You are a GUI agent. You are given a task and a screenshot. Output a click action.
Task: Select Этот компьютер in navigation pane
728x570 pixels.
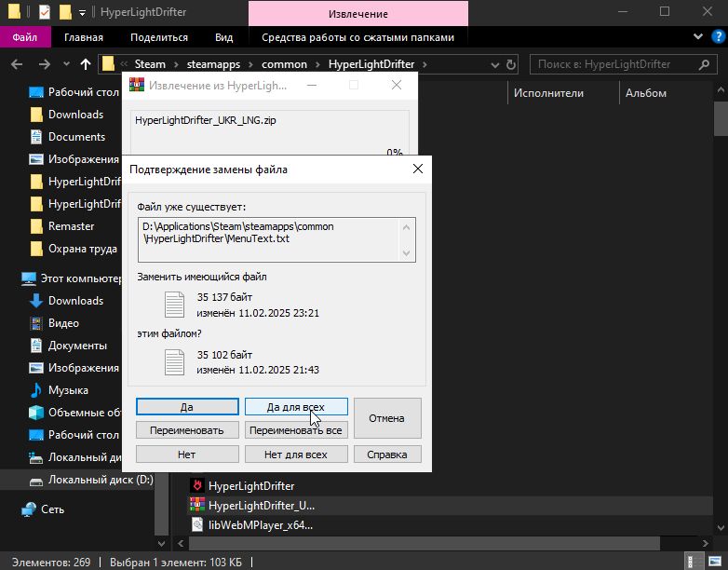click(71, 278)
